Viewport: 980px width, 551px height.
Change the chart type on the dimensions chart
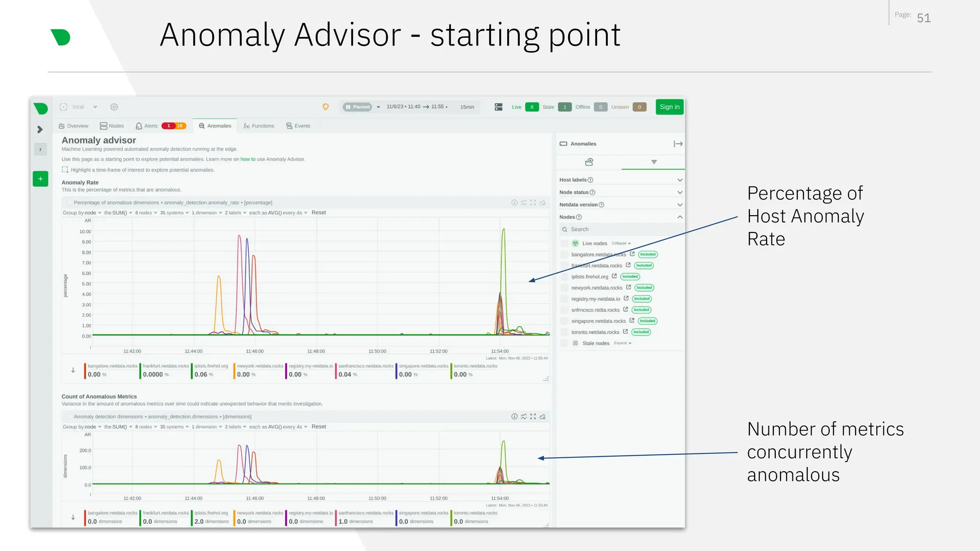click(x=524, y=417)
